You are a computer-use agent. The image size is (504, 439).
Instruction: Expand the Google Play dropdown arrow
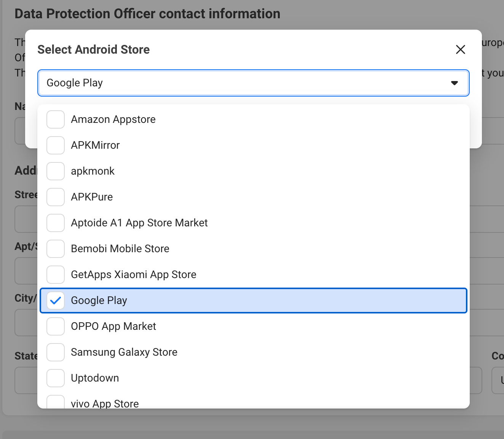pyautogui.click(x=454, y=83)
